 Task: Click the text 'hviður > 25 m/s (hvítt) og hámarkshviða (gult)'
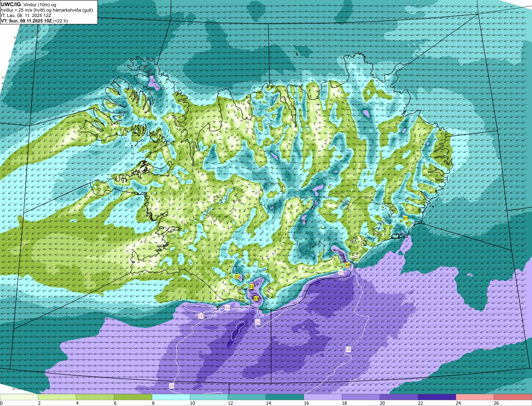(47, 10)
